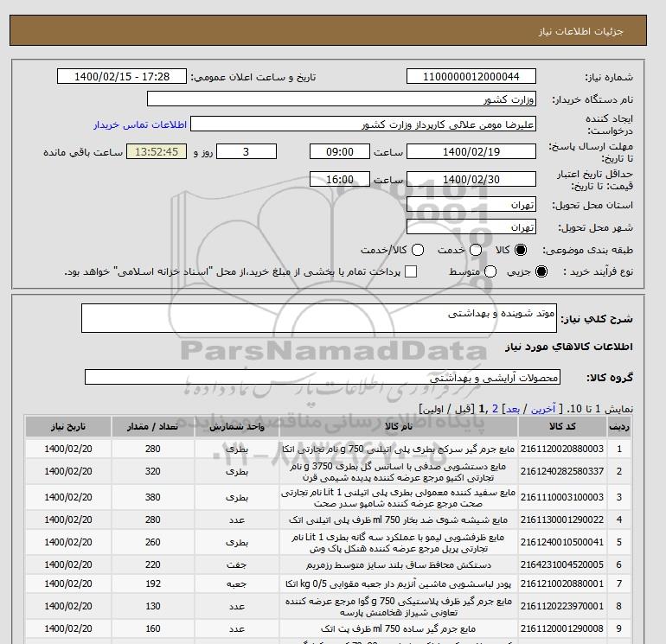Click row 9 item مایع جرم گیر ساده
Image resolution: width=666 pixels, height=644 pixels.
pos(399,629)
